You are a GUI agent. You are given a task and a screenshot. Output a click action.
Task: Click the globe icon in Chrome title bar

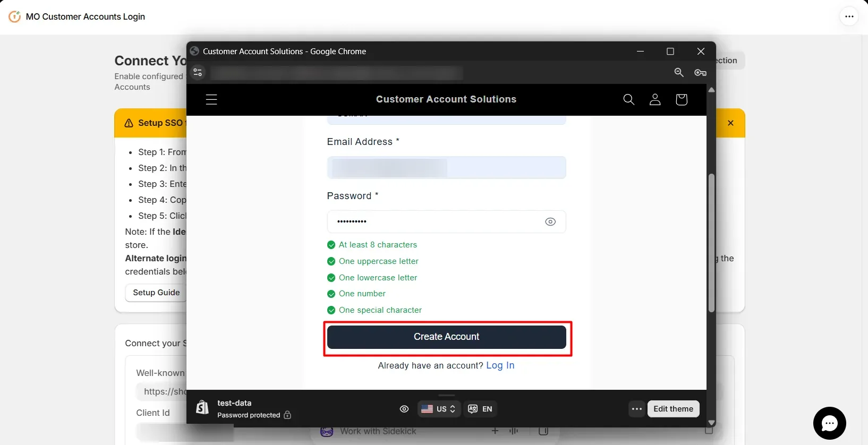point(194,52)
